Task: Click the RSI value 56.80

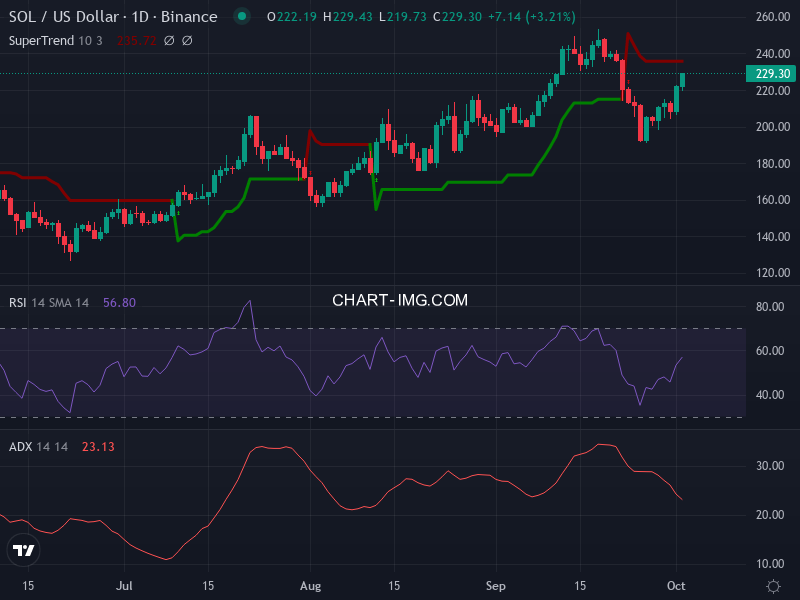Action: [x=119, y=302]
